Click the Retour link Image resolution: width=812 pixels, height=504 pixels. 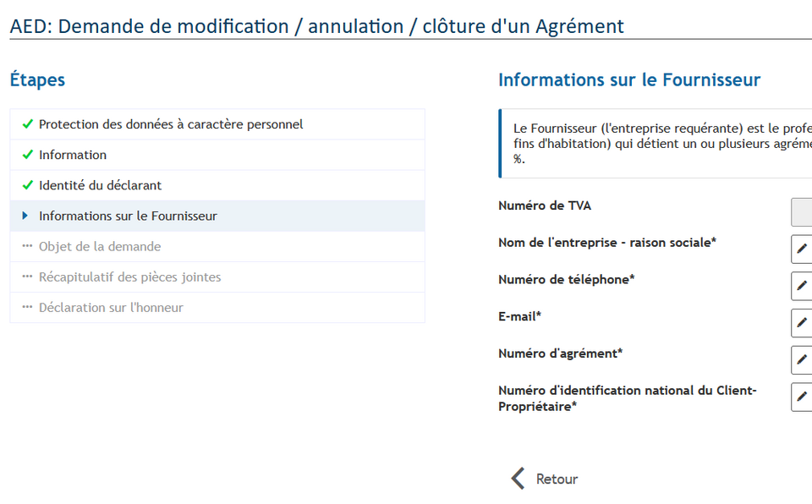(557, 479)
